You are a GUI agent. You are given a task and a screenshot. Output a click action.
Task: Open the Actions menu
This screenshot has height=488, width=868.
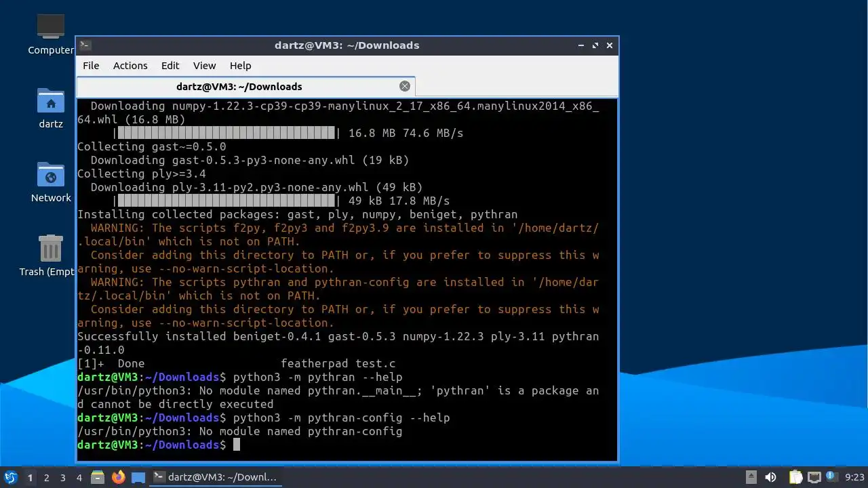[130, 66]
